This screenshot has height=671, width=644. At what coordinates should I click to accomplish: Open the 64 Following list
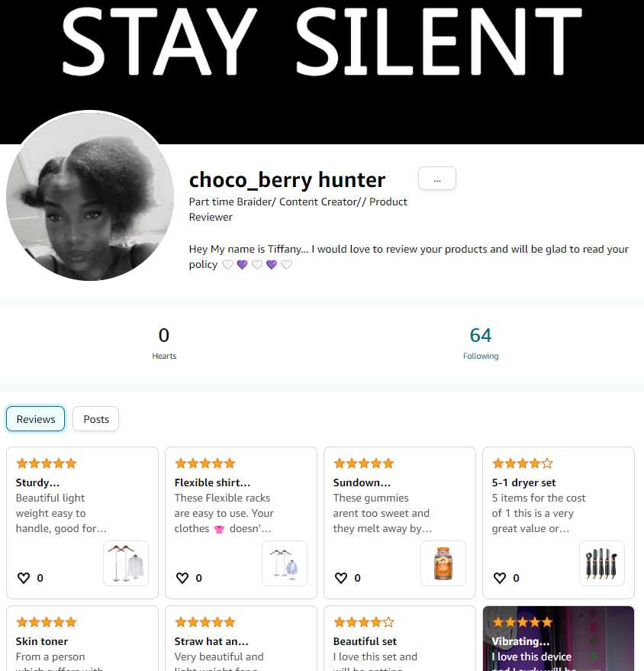(481, 344)
